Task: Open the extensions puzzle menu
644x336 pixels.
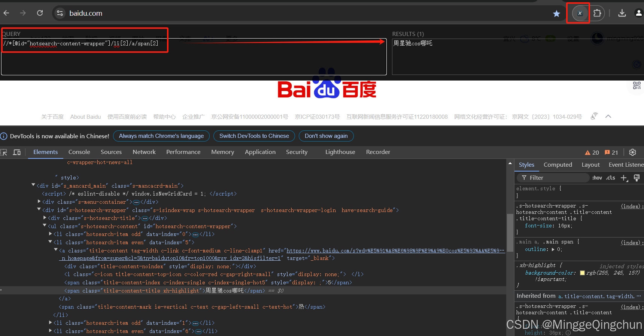Action: tap(597, 13)
